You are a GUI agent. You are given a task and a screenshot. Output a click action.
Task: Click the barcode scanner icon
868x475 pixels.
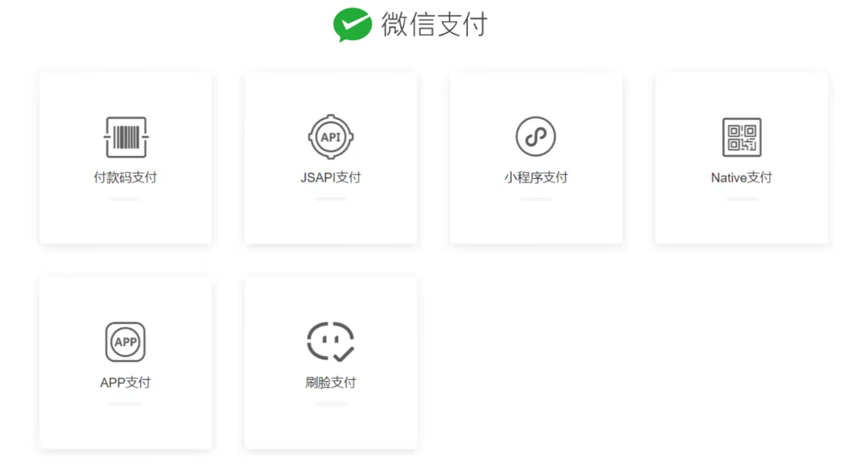[x=126, y=137]
